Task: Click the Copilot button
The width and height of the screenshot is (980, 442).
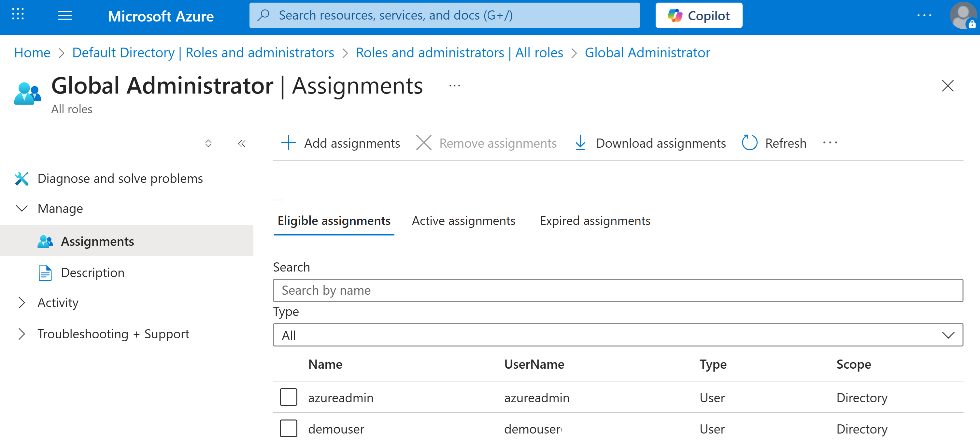Action: tap(699, 16)
